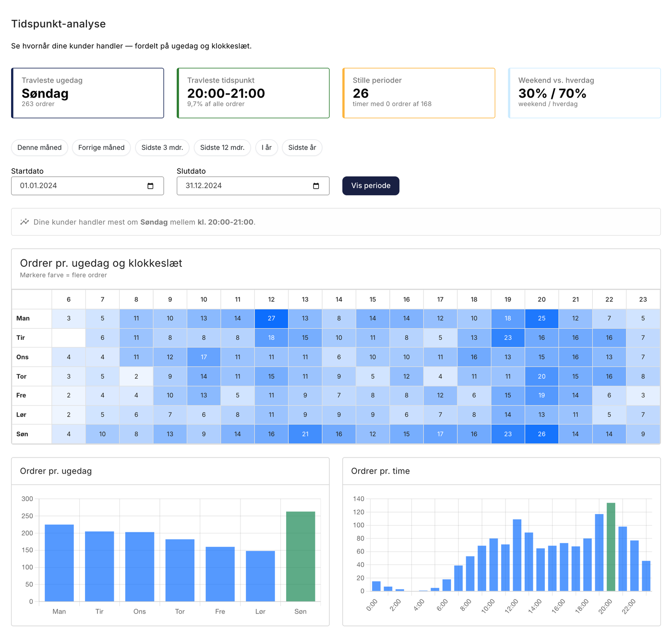Click the Ordrer pr. time heading
672x637 pixels.
pyautogui.click(x=380, y=471)
